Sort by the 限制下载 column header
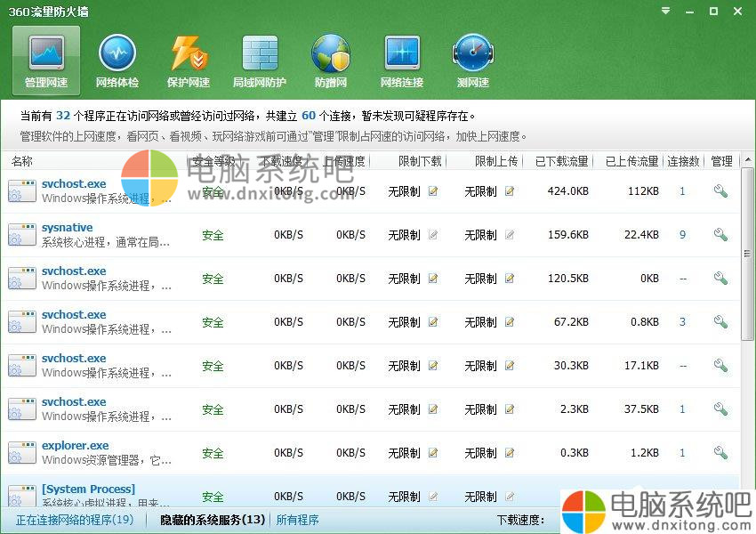756x534 pixels. tap(420, 161)
